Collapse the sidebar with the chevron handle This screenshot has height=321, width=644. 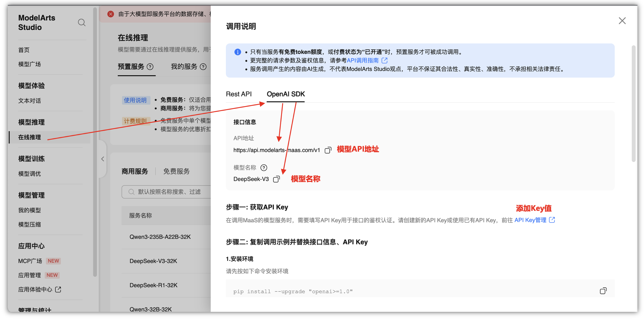[103, 159]
